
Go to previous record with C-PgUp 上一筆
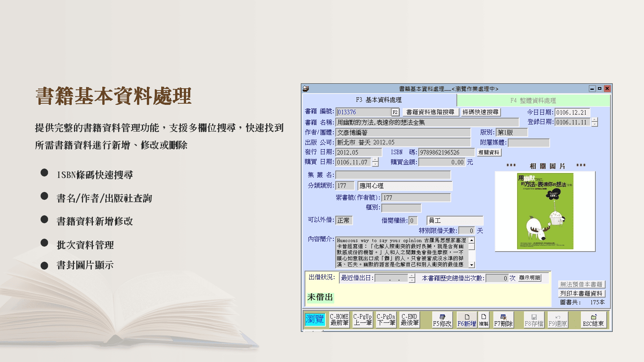tap(362, 320)
